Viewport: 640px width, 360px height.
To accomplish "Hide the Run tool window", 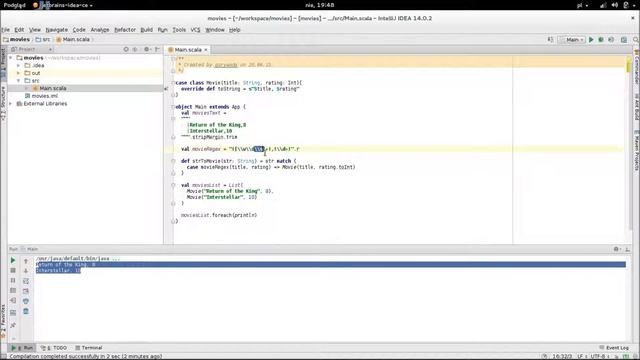I will [x=627, y=249].
